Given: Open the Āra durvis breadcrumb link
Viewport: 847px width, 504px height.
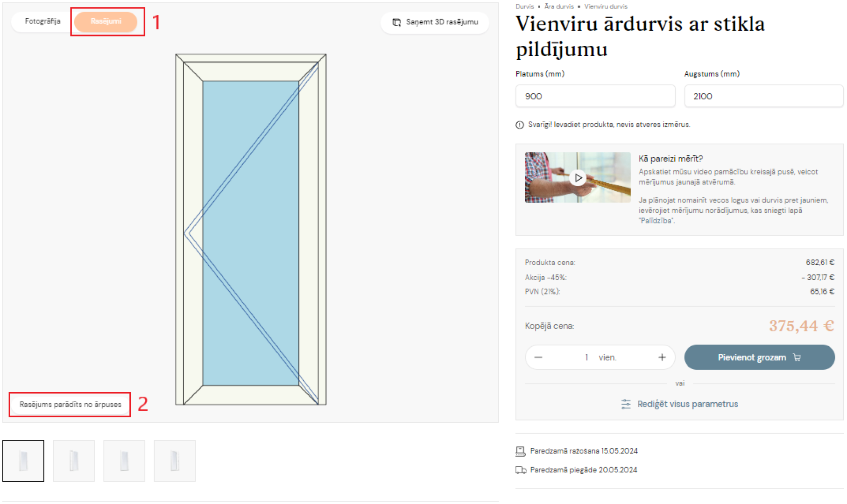Looking at the screenshot, I should click(559, 7).
